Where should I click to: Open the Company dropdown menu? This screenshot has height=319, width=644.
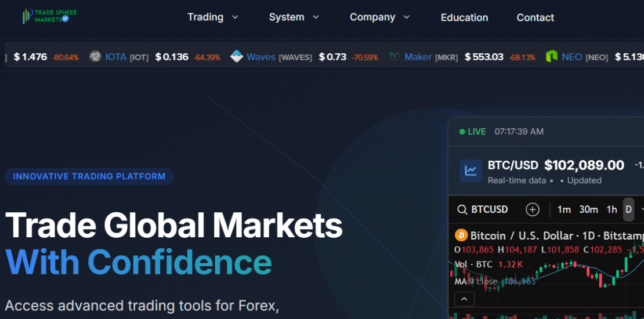point(379,17)
